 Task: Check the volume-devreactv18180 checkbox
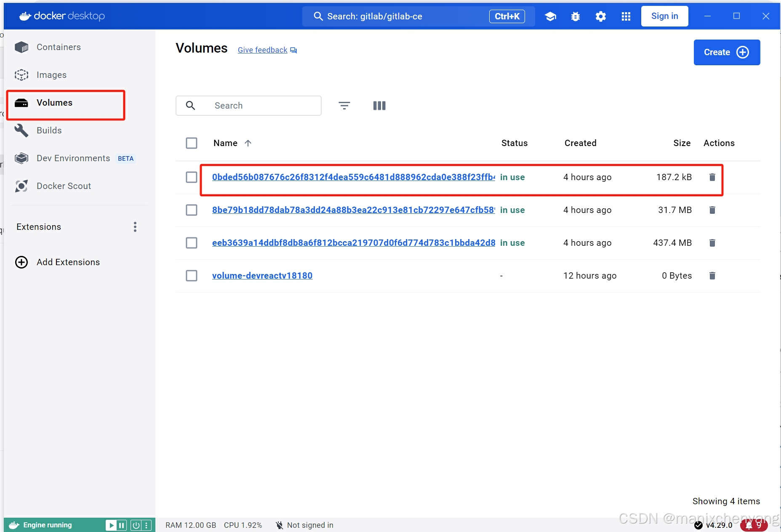192,276
